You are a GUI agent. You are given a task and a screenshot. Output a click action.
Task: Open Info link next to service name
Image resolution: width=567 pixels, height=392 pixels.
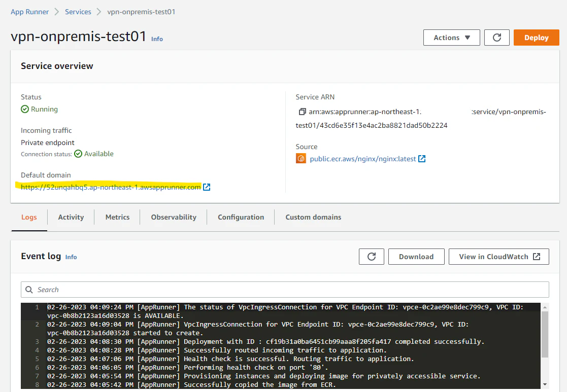tap(157, 39)
